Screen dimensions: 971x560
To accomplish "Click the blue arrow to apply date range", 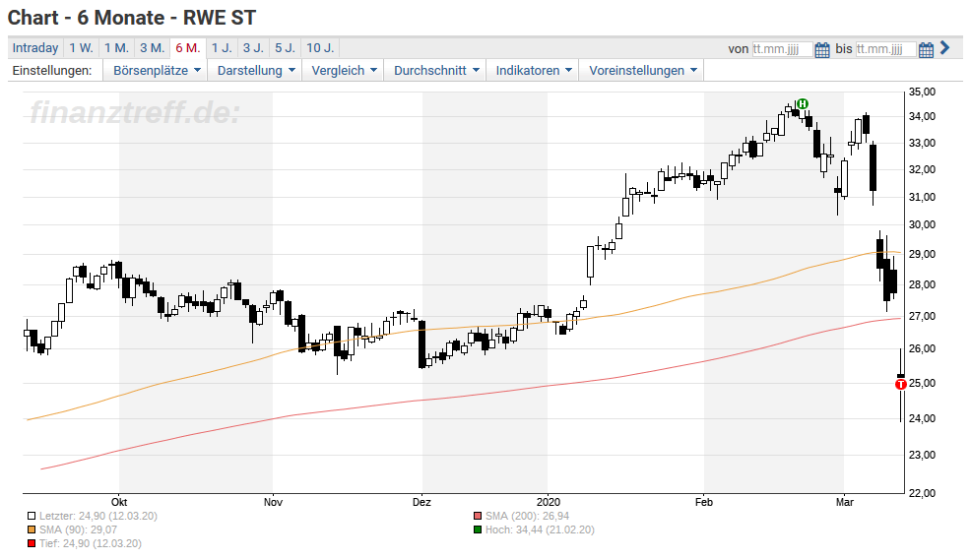I will (945, 47).
